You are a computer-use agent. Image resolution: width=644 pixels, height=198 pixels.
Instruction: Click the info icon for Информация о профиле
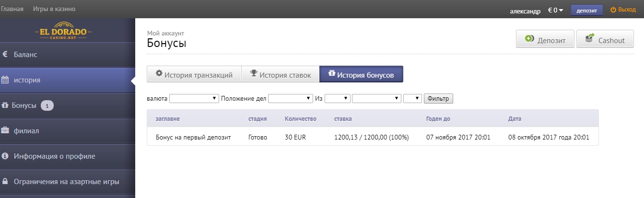click(x=5, y=156)
